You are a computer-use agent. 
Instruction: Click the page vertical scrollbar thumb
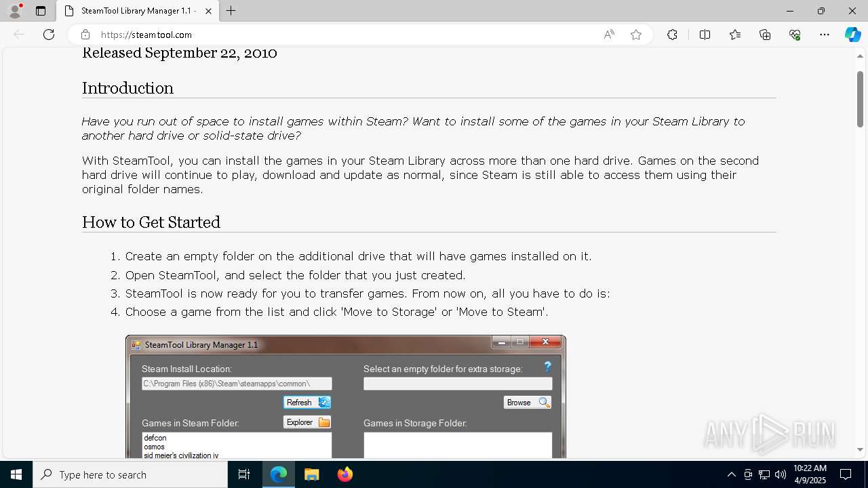(860, 99)
